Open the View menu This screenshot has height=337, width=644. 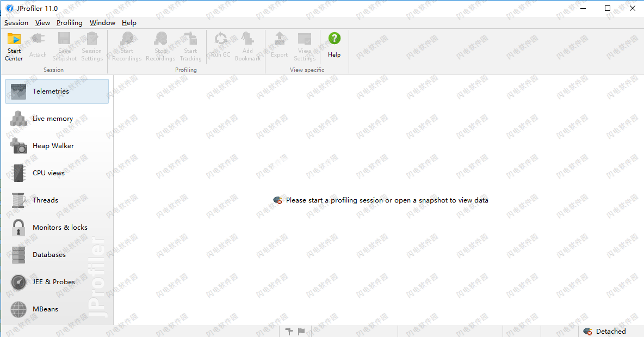43,23
